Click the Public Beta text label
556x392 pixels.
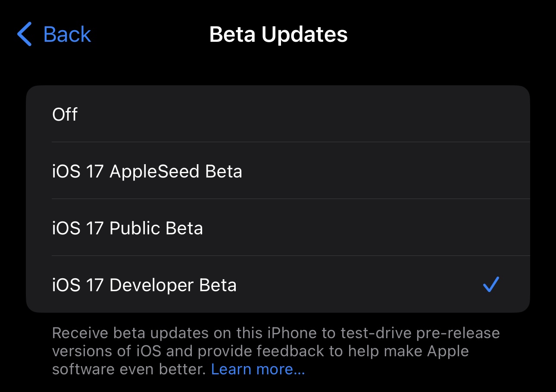[x=156, y=228]
